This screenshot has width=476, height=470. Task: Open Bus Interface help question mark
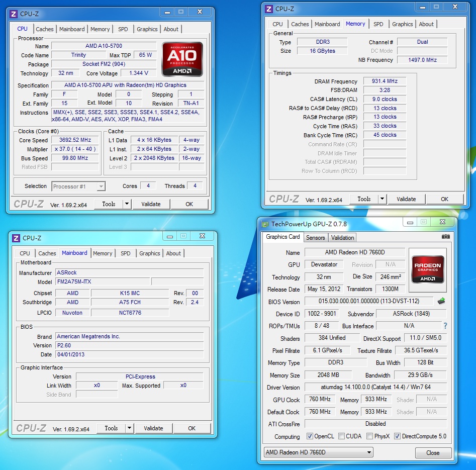(445, 326)
